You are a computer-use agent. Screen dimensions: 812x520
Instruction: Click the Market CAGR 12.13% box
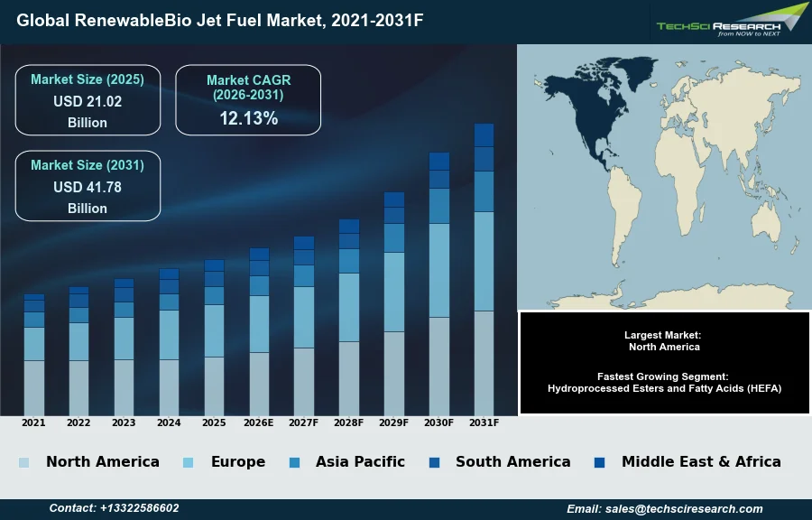tap(248, 100)
